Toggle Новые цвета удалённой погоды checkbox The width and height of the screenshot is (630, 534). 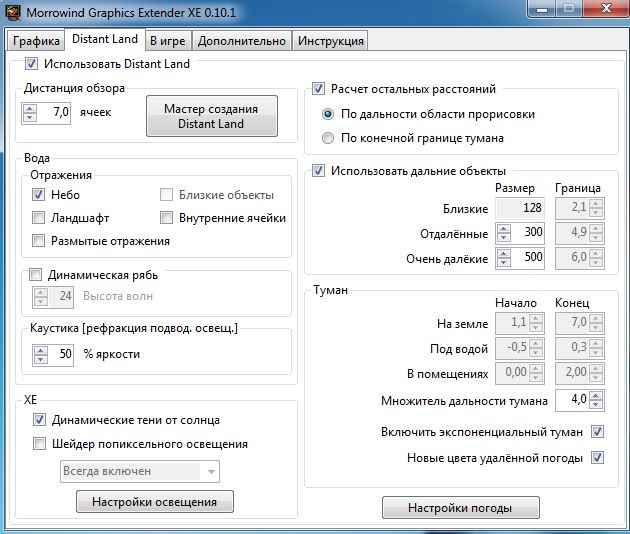click(x=597, y=458)
